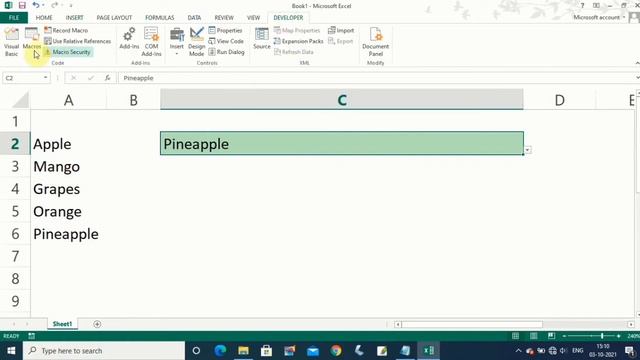
Task: Select column D header
Action: 560,100
